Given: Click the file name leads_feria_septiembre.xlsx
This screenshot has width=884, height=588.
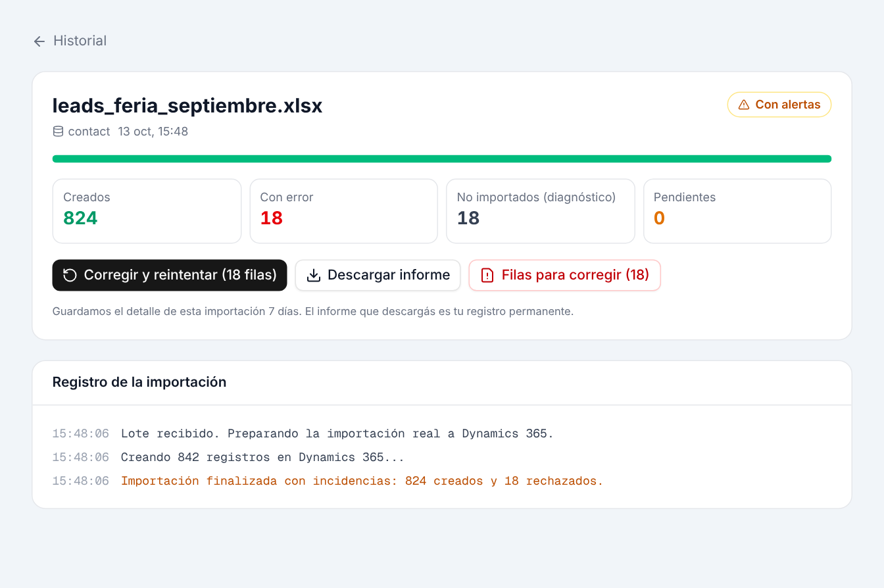Looking at the screenshot, I should 187,106.
